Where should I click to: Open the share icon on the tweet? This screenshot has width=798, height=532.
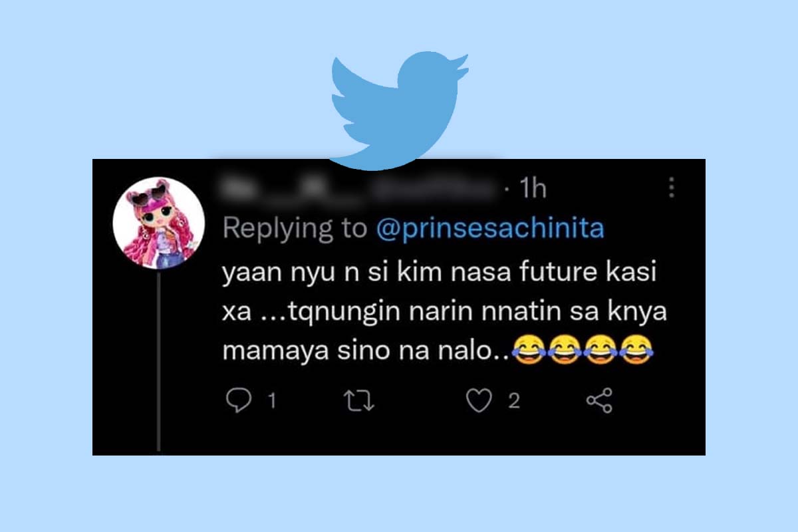(599, 401)
